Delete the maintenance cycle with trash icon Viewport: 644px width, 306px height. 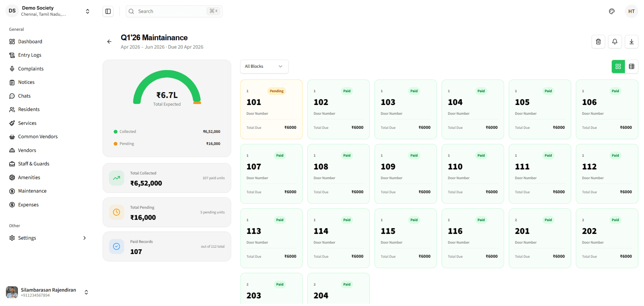[598, 42]
